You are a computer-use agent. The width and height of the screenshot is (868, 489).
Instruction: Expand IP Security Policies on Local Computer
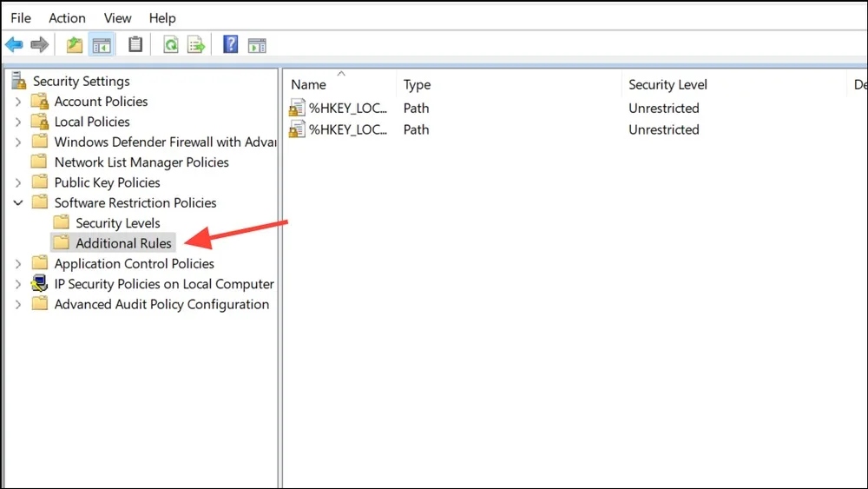coord(17,284)
